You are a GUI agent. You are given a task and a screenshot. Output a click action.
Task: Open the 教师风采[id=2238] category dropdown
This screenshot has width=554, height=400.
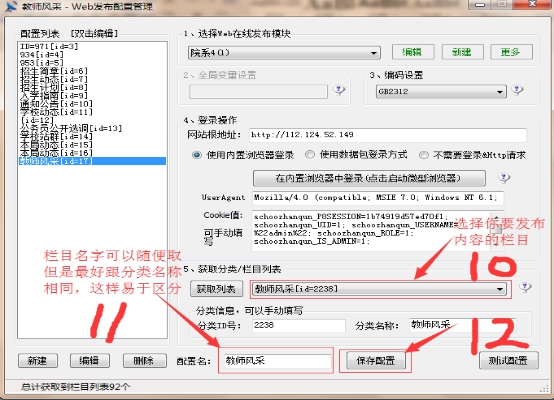[x=379, y=289]
